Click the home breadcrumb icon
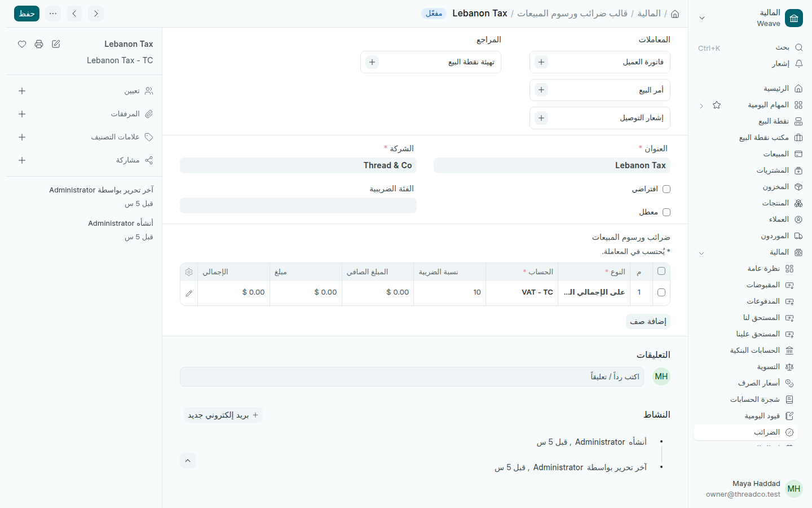Screen dimensions: 812x508 [x=675, y=14]
